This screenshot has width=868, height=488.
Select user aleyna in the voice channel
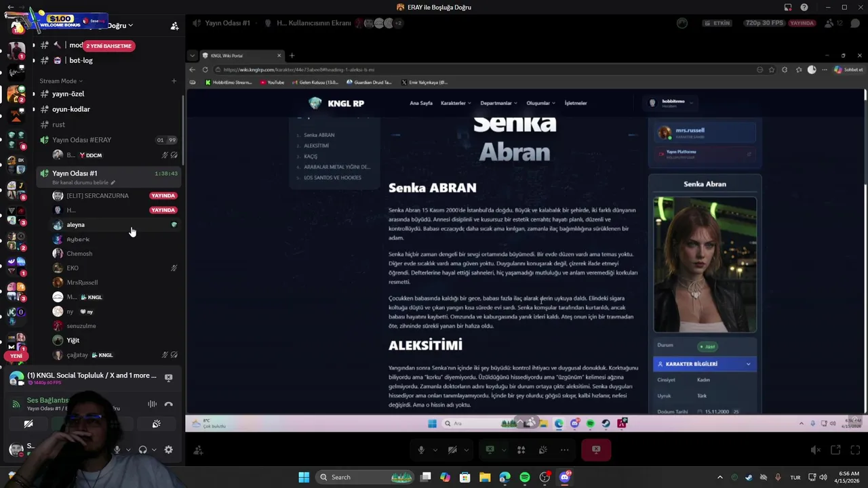[x=108, y=225]
